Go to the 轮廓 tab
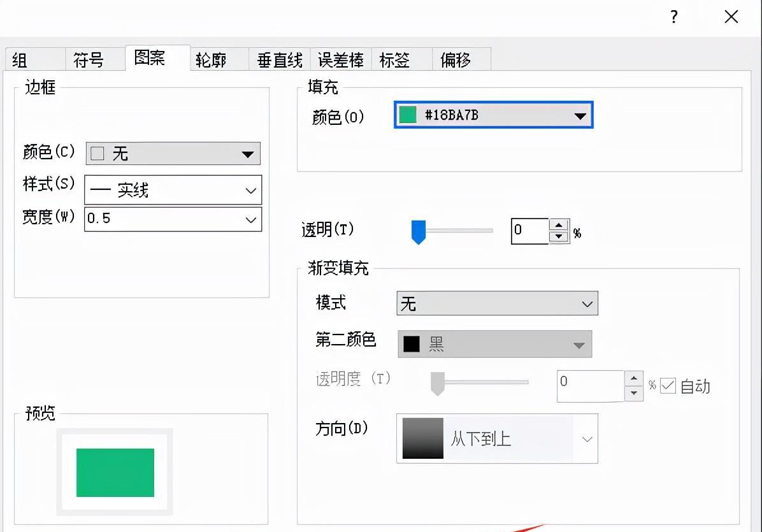Screen dimensions: 762x532 tap(219, 60)
